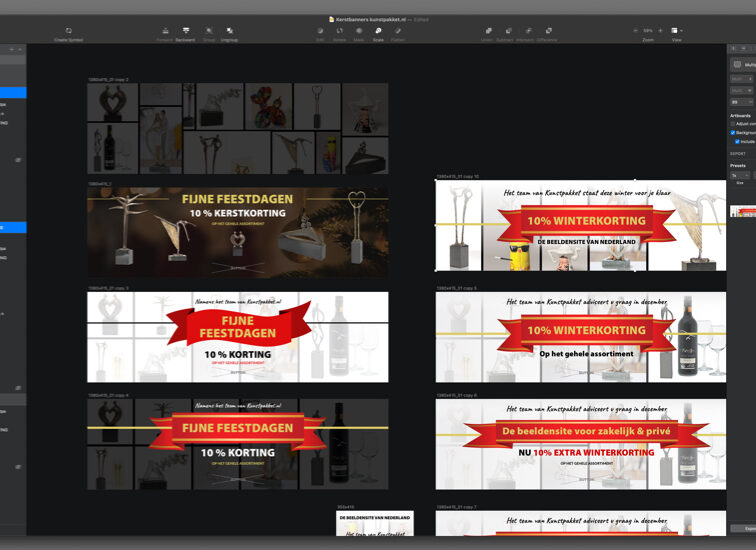Apply the Subtract boolean operation
Screen dimensions: 756x550
[x=508, y=30]
